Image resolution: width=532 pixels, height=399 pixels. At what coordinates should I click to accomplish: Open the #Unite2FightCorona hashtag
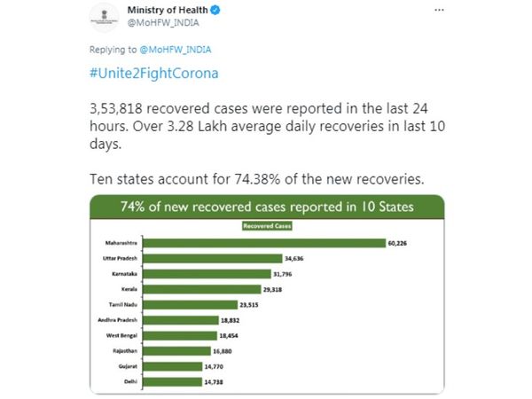pyautogui.click(x=154, y=74)
